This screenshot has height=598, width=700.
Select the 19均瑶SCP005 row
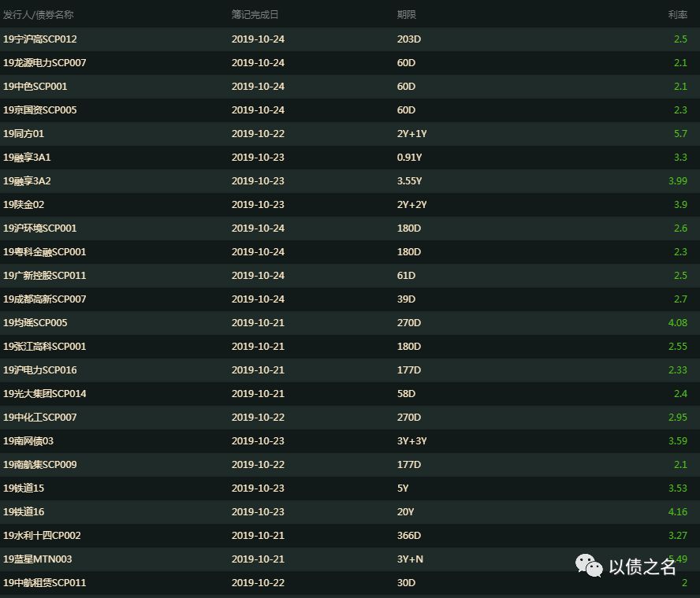[x=350, y=323]
